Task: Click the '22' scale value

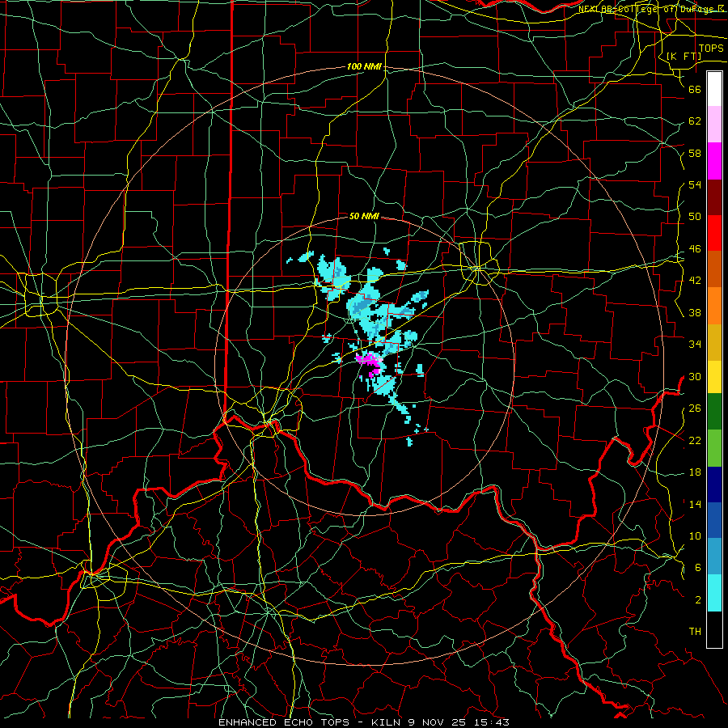Action: click(x=695, y=440)
